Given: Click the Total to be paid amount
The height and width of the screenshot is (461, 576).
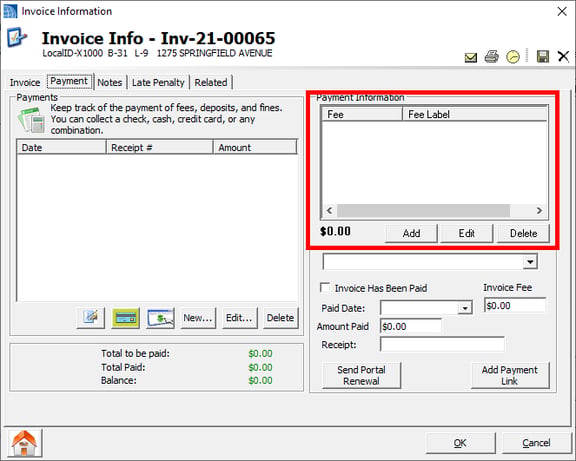Looking at the screenshot, I should pos(260,353).
